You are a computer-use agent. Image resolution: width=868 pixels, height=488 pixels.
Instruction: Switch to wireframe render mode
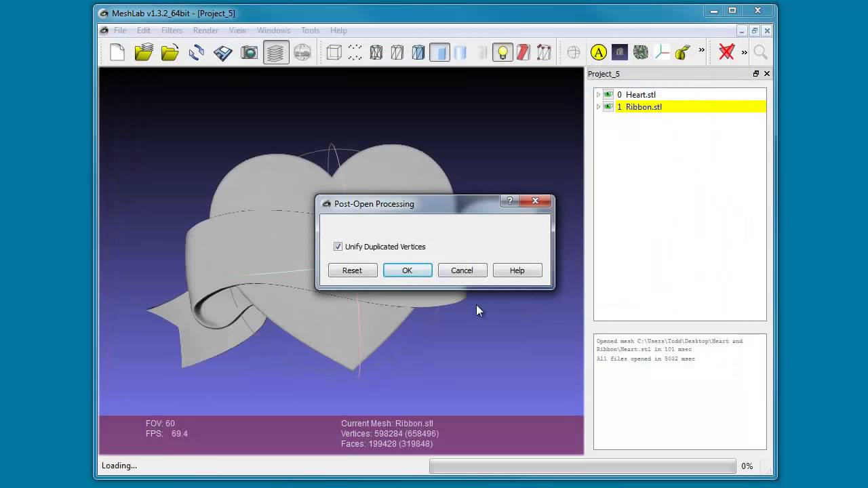pyautogui.click(x=376, y=52)
